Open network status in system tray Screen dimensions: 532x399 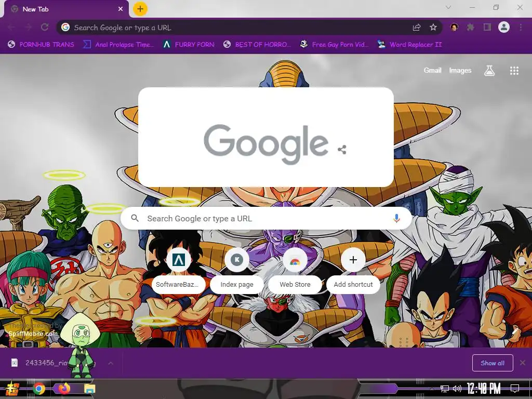coord(445,389)
